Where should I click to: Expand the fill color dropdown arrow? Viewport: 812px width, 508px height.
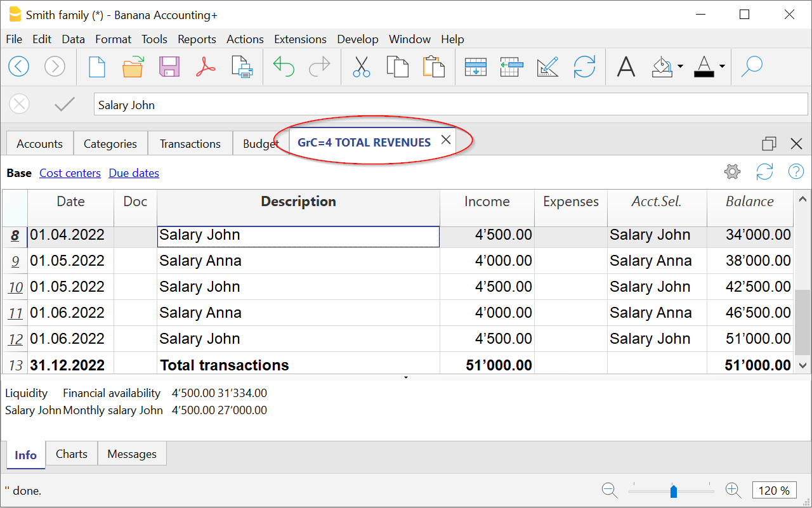coord(680,67)
